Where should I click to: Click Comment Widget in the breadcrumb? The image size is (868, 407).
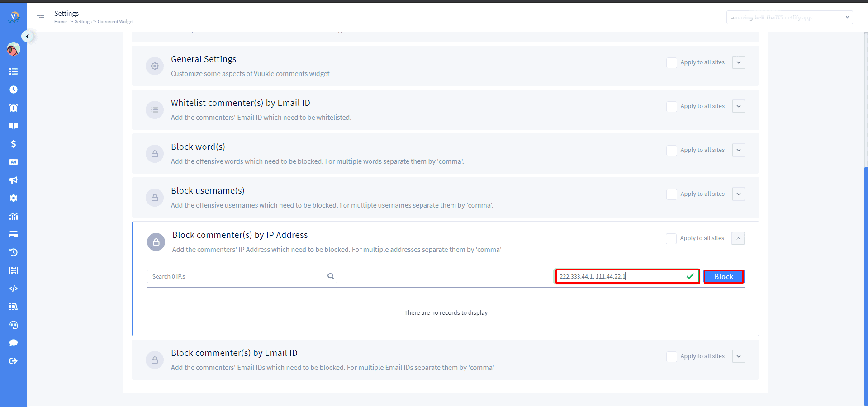click(116, 22)
